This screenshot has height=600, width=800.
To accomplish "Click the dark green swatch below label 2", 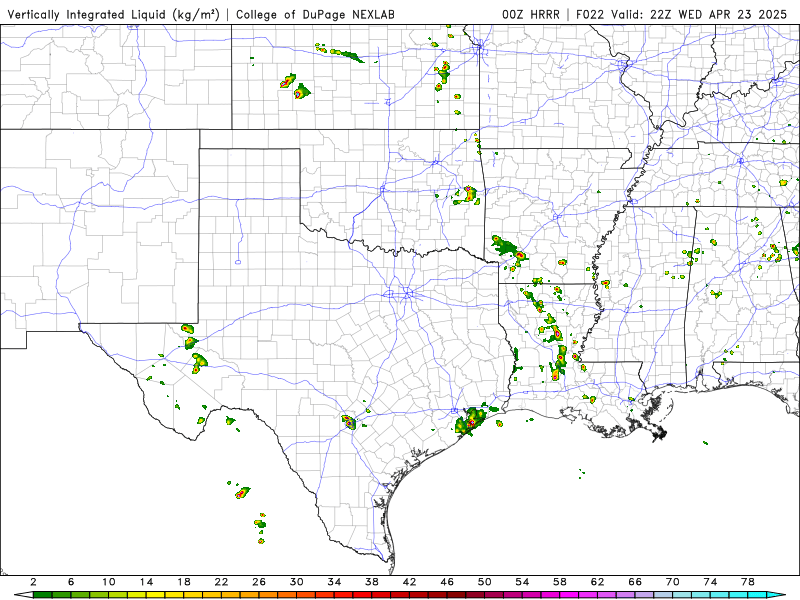I will pos(42,596).
